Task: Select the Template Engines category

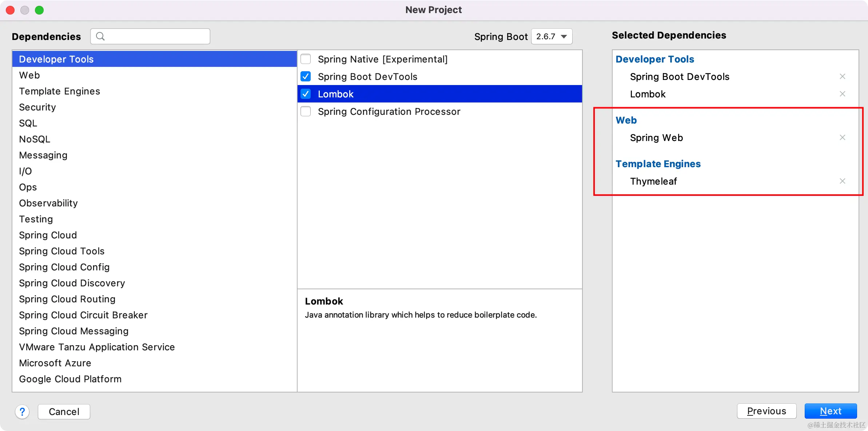Action: pos(155,91)
